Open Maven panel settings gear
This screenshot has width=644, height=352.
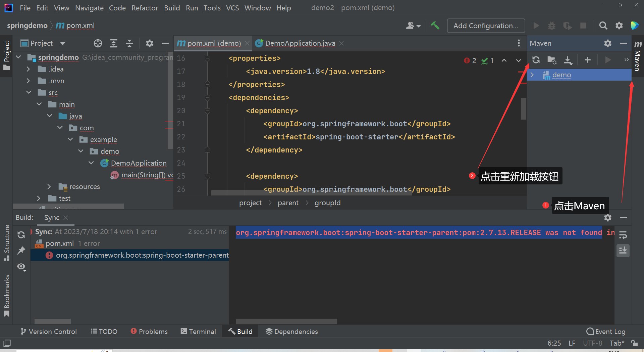pyautogui.click(x=608, y=43)
